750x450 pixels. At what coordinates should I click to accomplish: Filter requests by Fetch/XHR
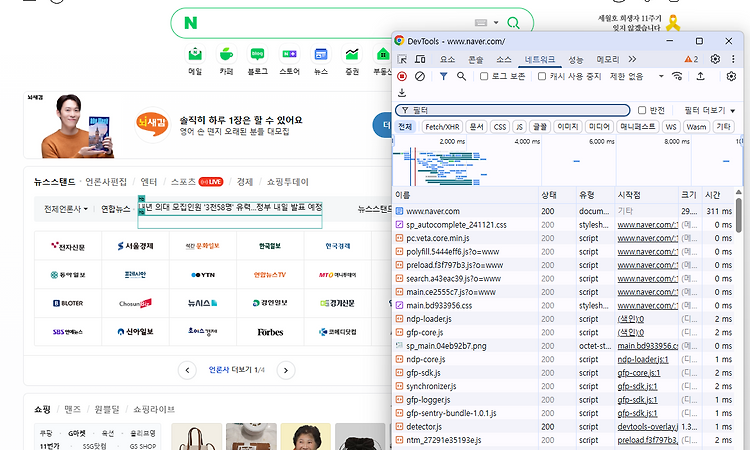click(x=442, y=127)
